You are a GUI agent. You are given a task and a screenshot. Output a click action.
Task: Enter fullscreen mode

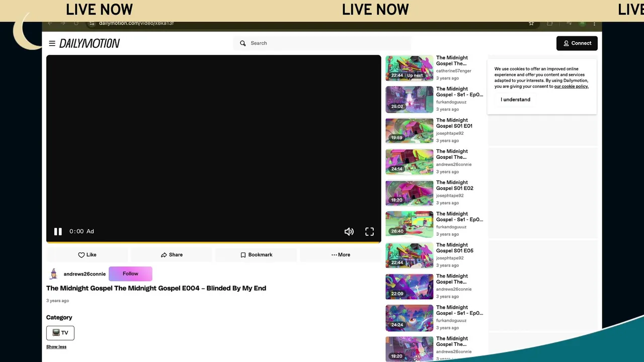click(x=369, y=231)
